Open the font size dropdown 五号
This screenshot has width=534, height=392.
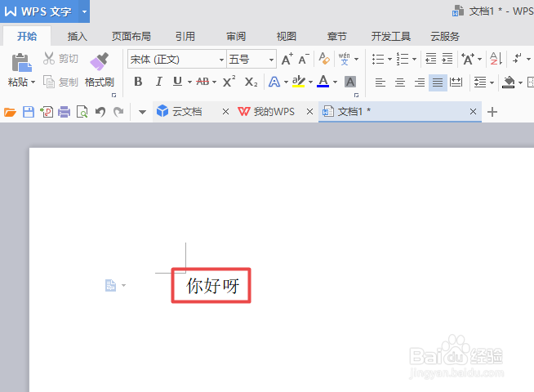click(271, 60)
